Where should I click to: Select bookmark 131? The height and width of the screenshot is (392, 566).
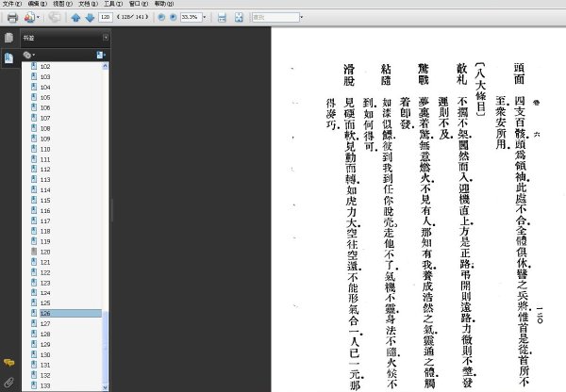tap(45, 365)
